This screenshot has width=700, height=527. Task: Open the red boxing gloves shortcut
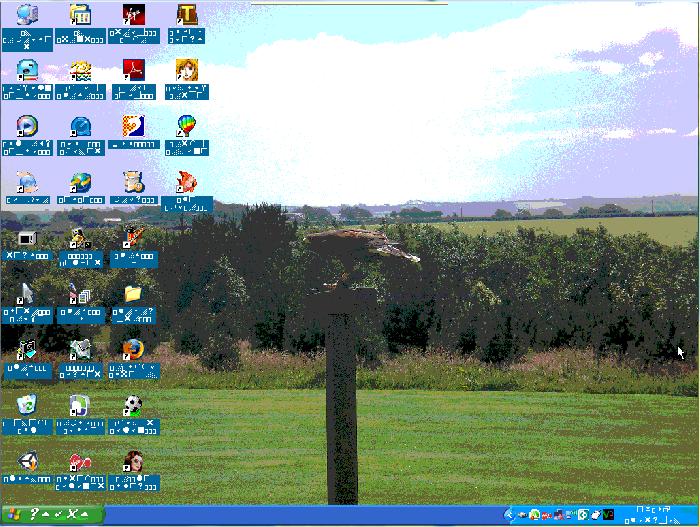tap(80, 461)
